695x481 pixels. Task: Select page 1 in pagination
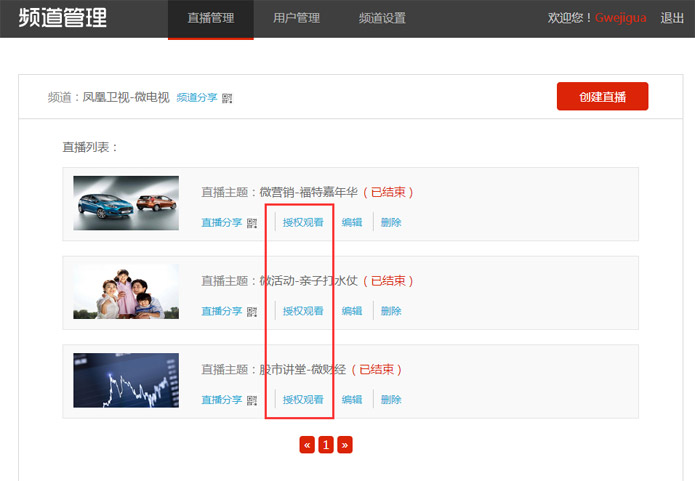coord(326,445)
